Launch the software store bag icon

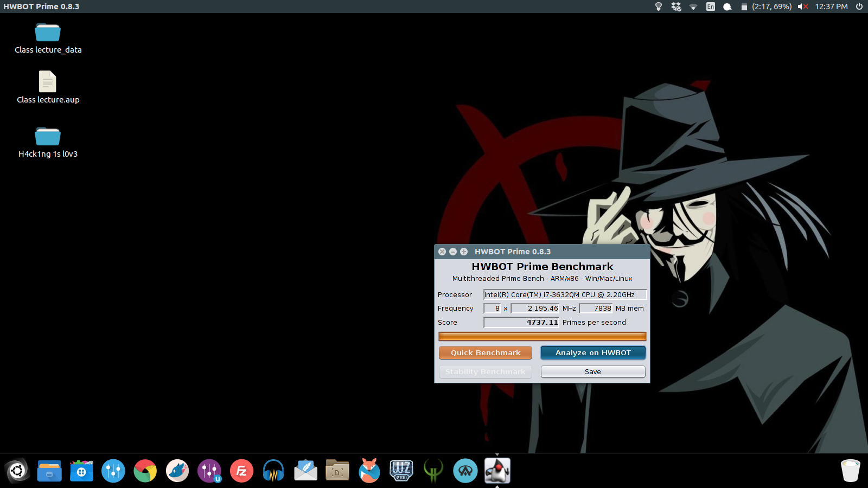point(81,471)
